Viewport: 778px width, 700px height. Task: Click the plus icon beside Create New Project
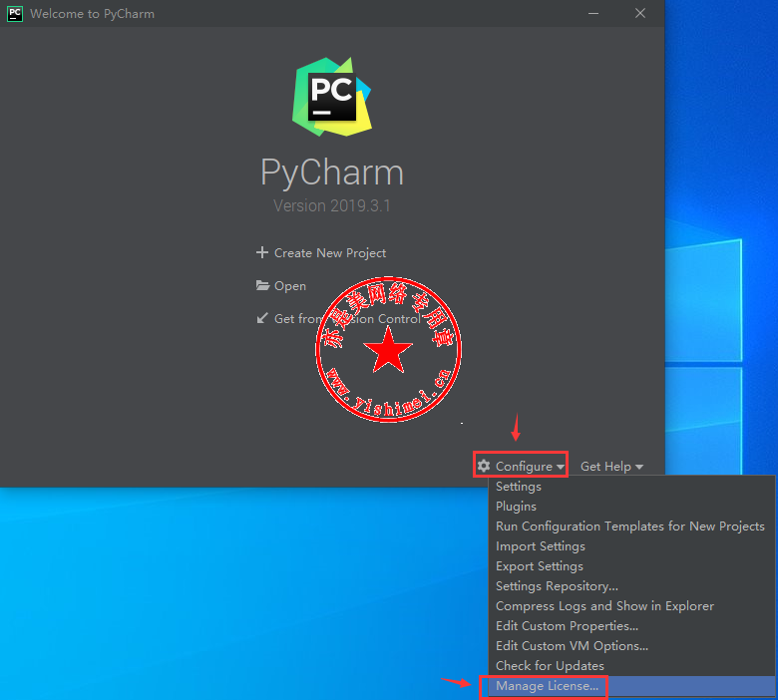[262, 252]
